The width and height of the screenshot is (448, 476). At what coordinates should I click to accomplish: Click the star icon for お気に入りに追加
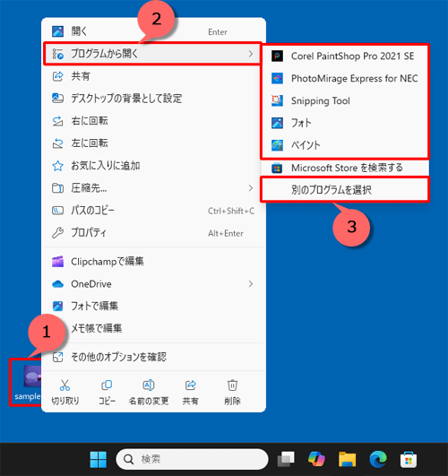tap(57, 166)
